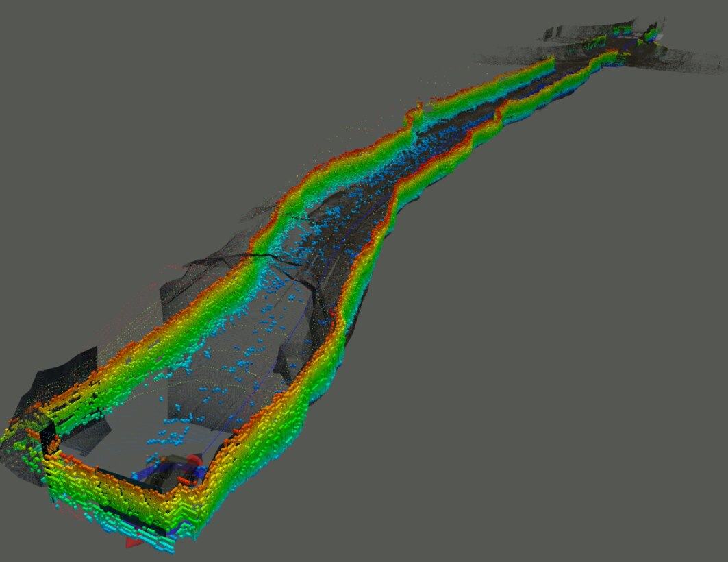Click the red cone marker below the voxel wall
Viewport: 728px width, 562px height.
click(134, 543)
